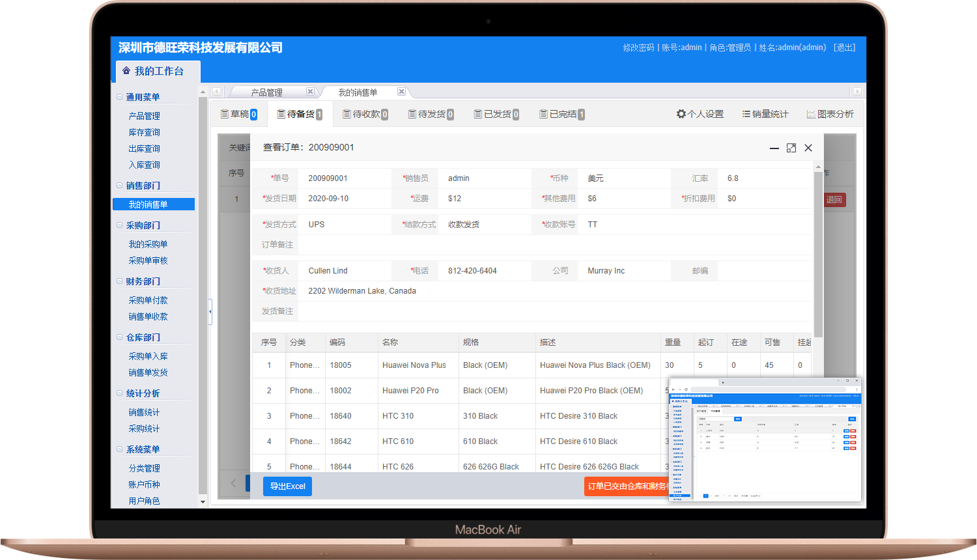This screenshot has height=560, width=977.
Task: Collapse the 财务部门 menu group
Action: pyautogui.click(x=120, y=281)
